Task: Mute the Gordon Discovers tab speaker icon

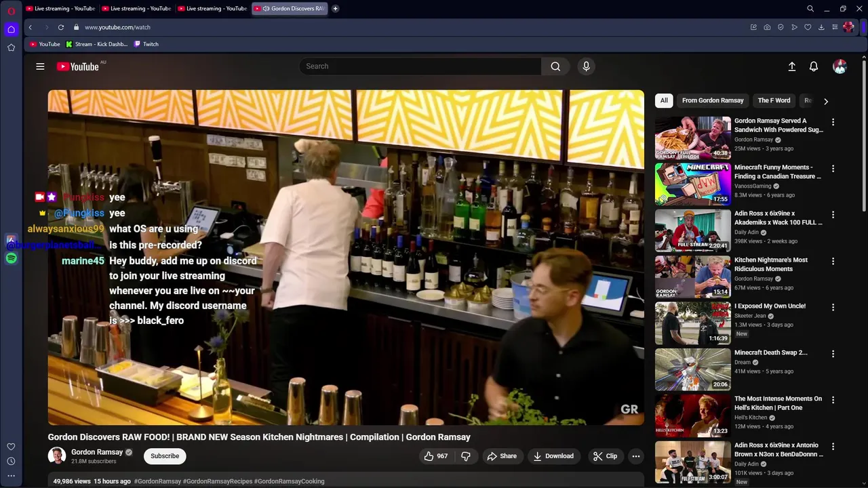Action: (266, 9)
